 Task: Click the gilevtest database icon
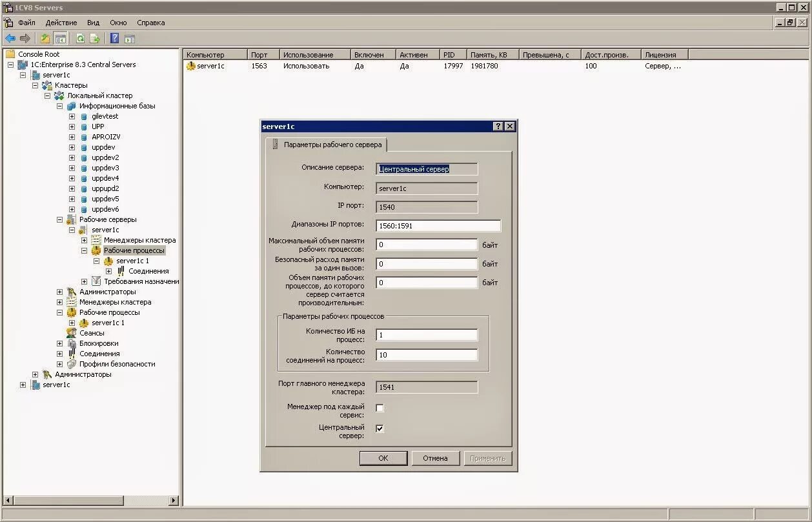point(84,116)
